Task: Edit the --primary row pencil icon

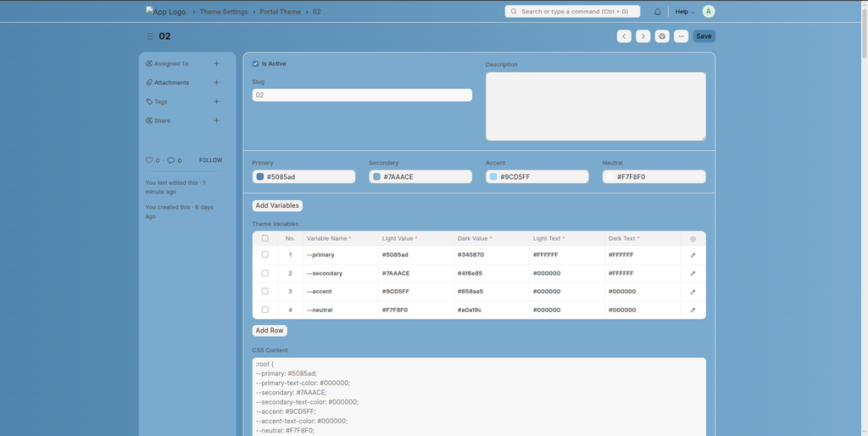Action: 693,254
